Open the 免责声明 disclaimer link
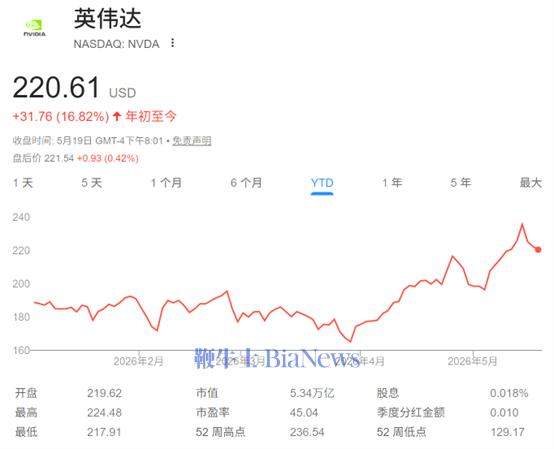The width and height of the screenshot is (554, 449). pos(192,141)
